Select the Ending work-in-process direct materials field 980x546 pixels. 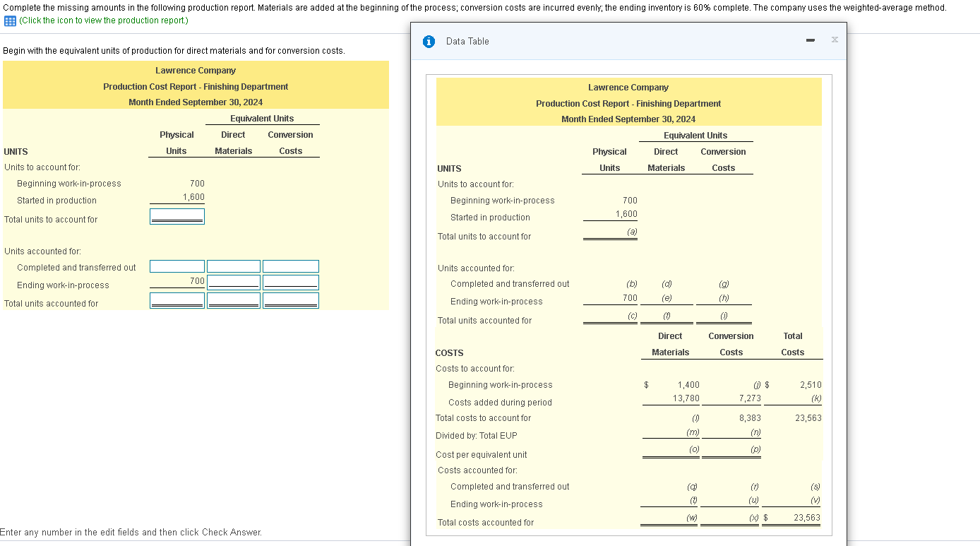(x=233, y=283)
